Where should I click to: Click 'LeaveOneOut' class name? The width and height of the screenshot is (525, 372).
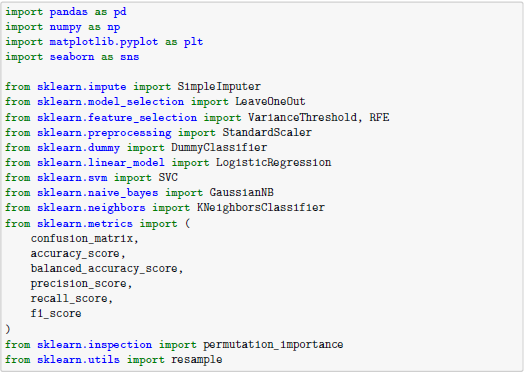(270, 101)
